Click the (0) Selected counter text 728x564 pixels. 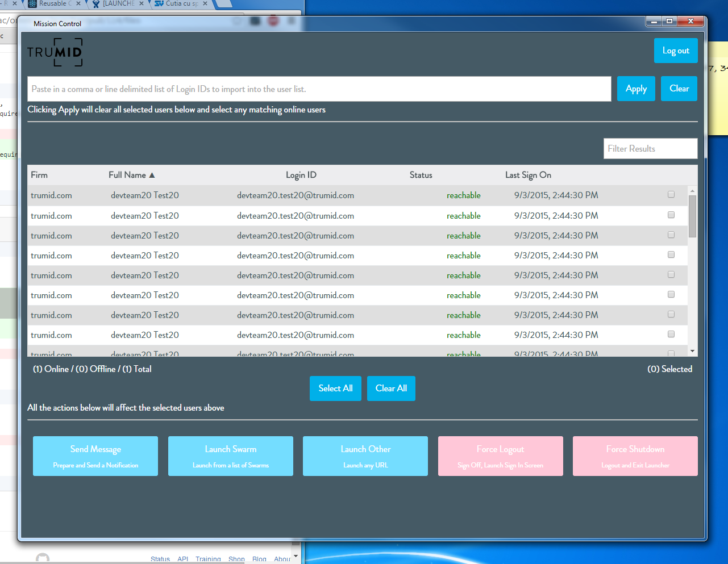669,369
